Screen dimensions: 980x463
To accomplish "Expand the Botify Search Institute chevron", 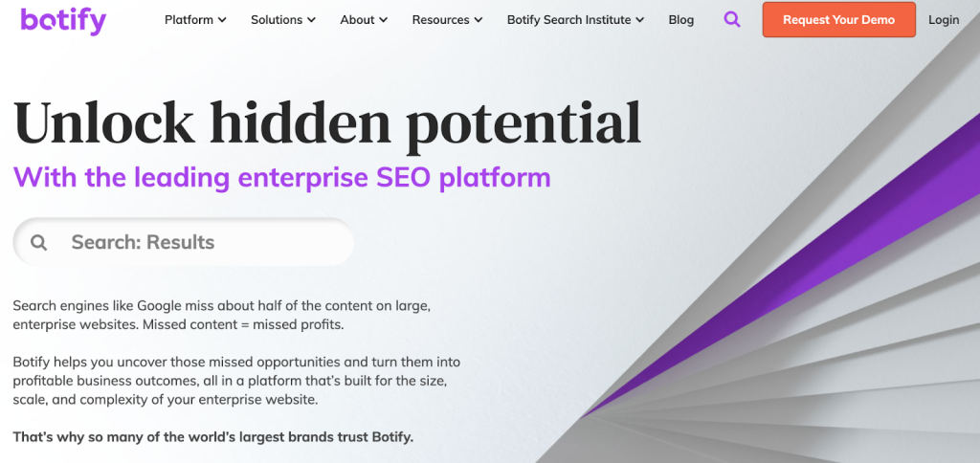I will [639, 20].
